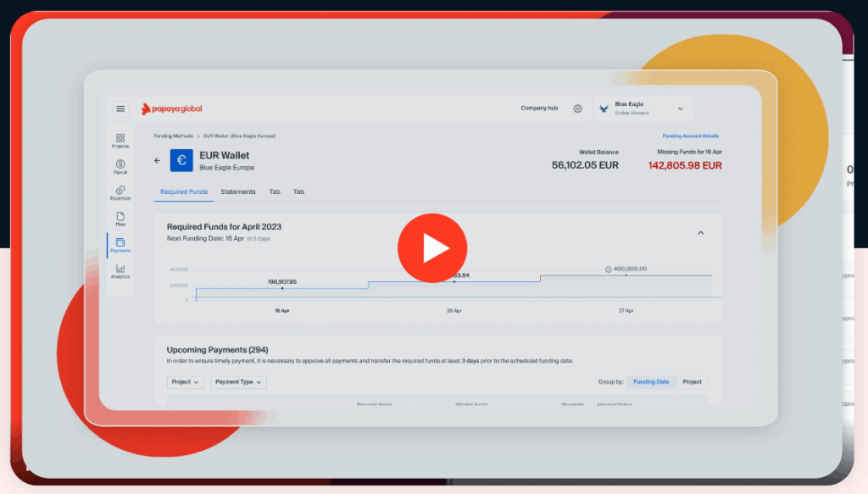Click the Papaya Global logo
Image resolution: width=868 pixels, height=494 pixels.
tap(171, 109)
